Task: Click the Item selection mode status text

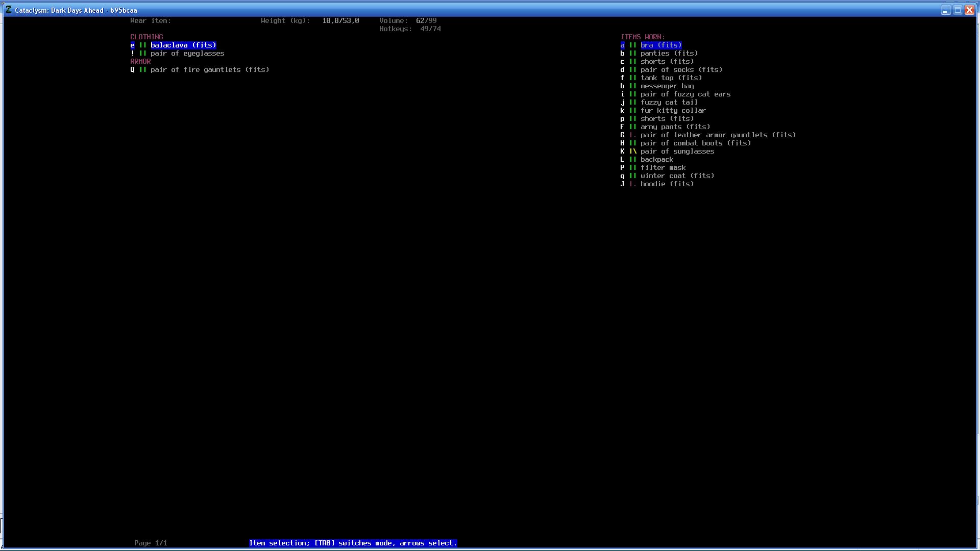Action: (353, 543)
